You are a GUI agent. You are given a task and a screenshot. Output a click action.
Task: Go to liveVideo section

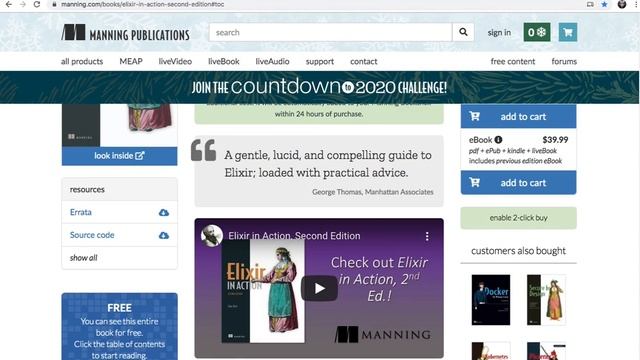pos(175,61)
